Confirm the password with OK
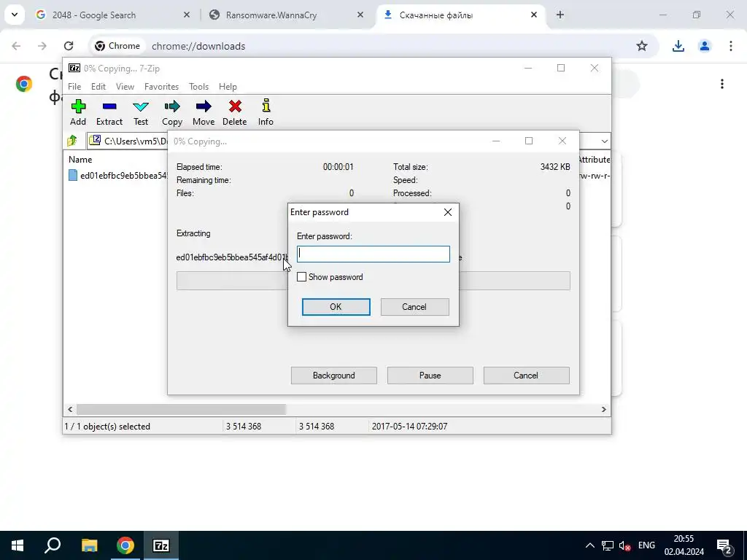 tap(336, 307)
